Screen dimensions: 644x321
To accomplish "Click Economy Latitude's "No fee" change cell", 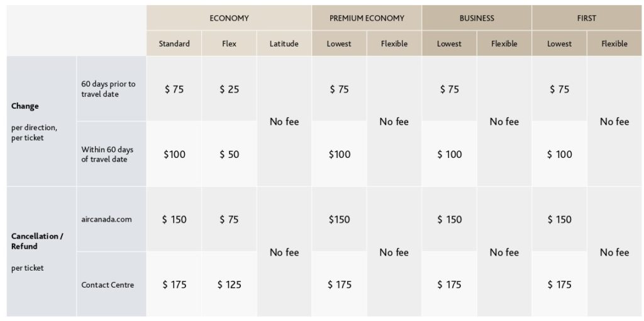I will click(x=284, y=122).
